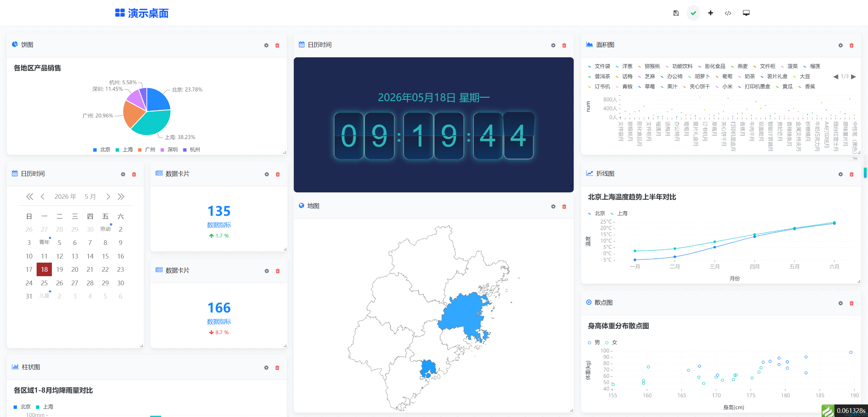
Task: Open the 5 月 month selector
Action: [x=90, y=197]
